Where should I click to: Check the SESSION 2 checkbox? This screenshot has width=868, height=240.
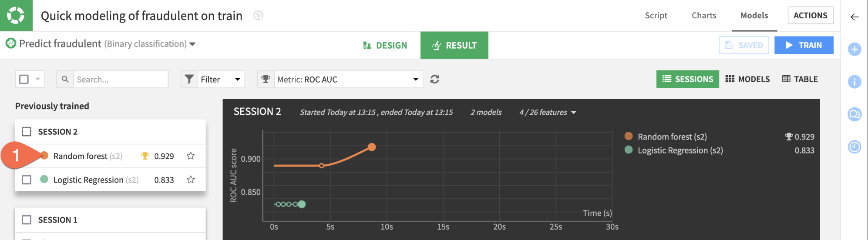coord(27,132)
